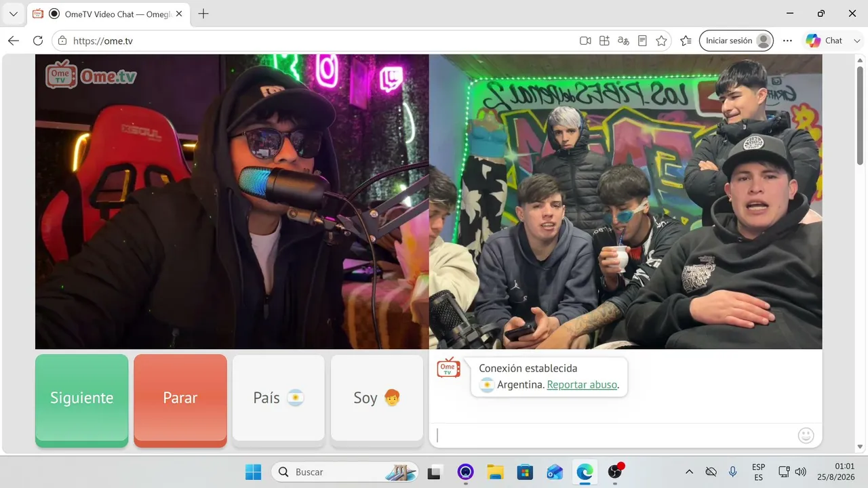The width and height of the screenshot is (868, 488).
Task: Open File Explorer from taskbar
Action: point(495,472)
